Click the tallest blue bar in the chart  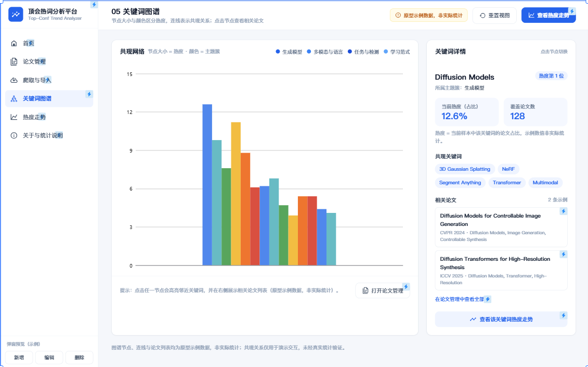(207, 185)
